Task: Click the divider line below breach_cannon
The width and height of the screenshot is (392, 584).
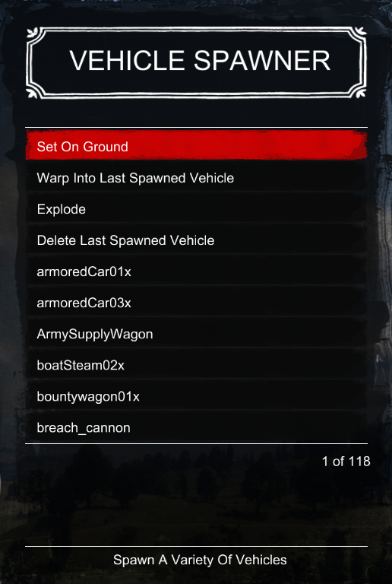Action: point(196,443)
